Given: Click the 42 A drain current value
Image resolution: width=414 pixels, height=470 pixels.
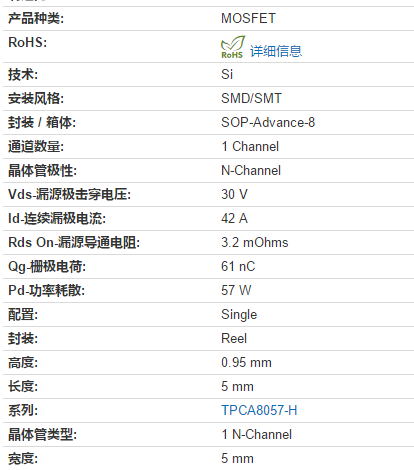Looking at the screenshot, I should (x=234, y=218).
